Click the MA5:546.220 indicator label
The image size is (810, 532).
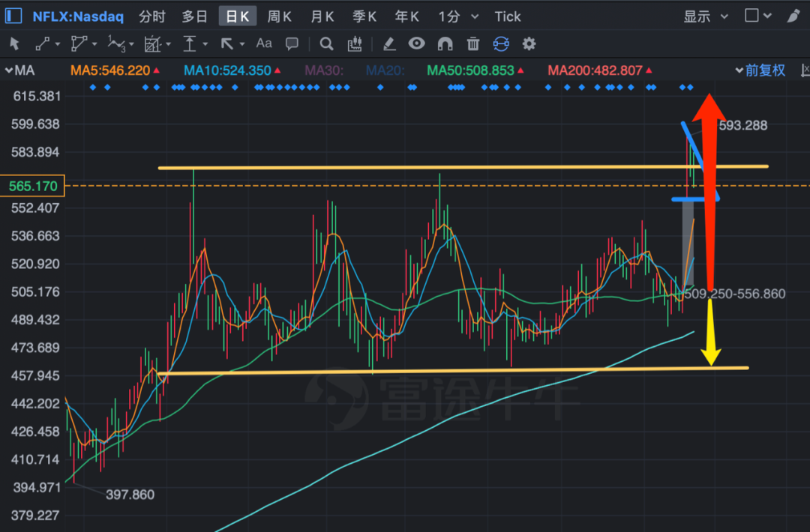(110, 70)
